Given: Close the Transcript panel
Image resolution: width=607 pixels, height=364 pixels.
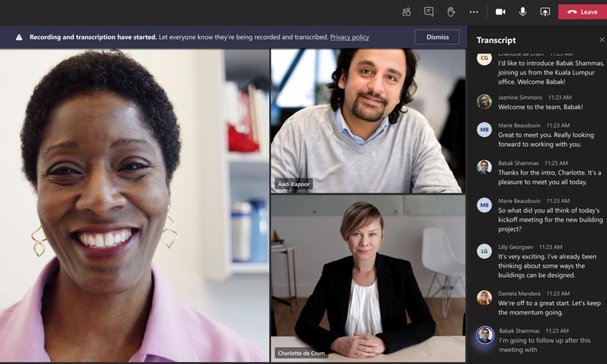Looking at the screenshot, I should pyautogui.click(x=602, y=40).
